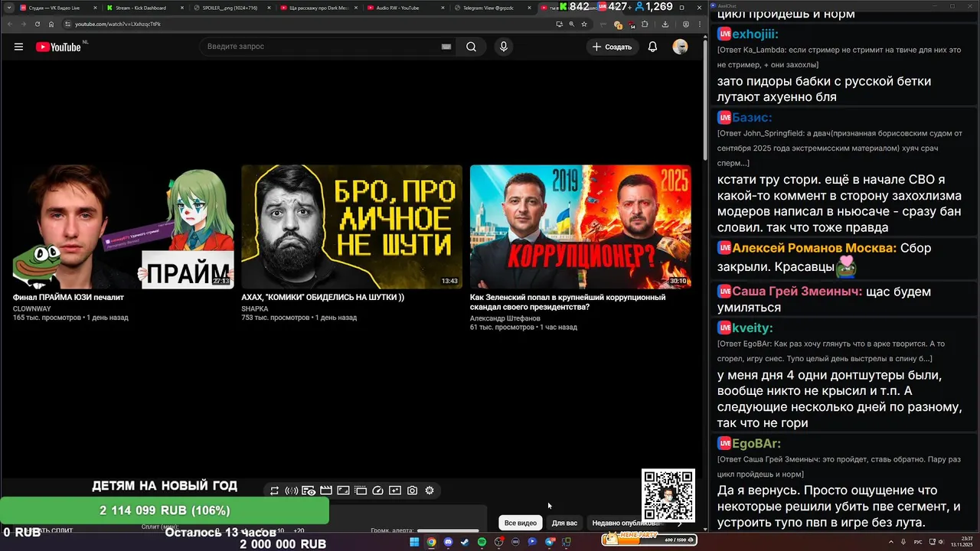This screenshot has height=551, width=980.
Task: Click the sound-wave icon in player toolbar
Action: tap(291, 491)
